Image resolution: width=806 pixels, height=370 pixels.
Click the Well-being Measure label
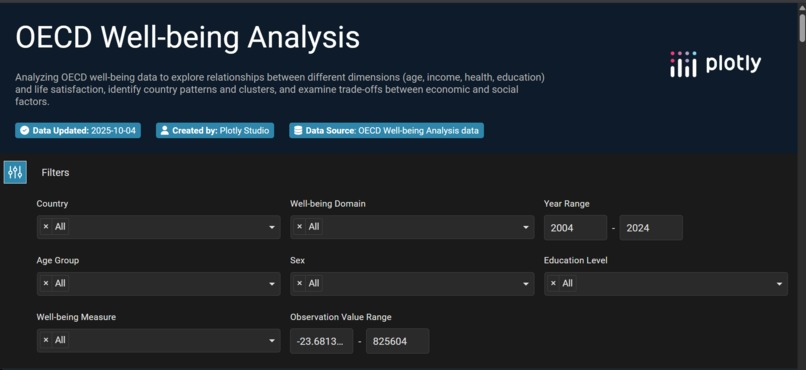76,317
